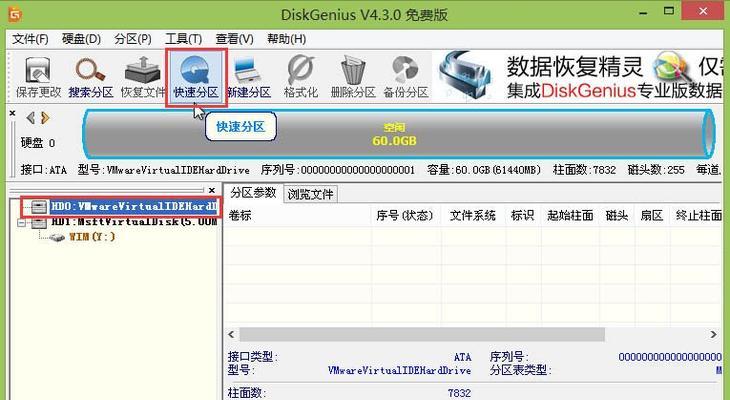Switch to the 分区参数 tab
The width and height of the screenshot is (730, 400).
click(x=253, y=193)
